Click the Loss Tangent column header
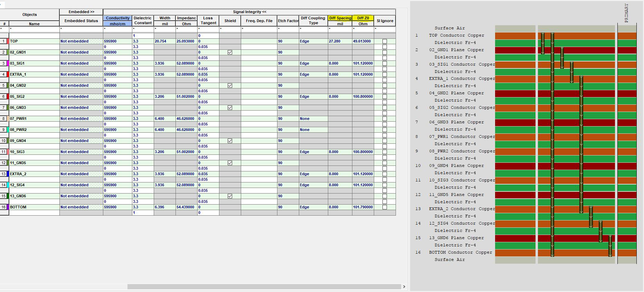This screenshot has width=644, height=292. [x=208, y=20]
